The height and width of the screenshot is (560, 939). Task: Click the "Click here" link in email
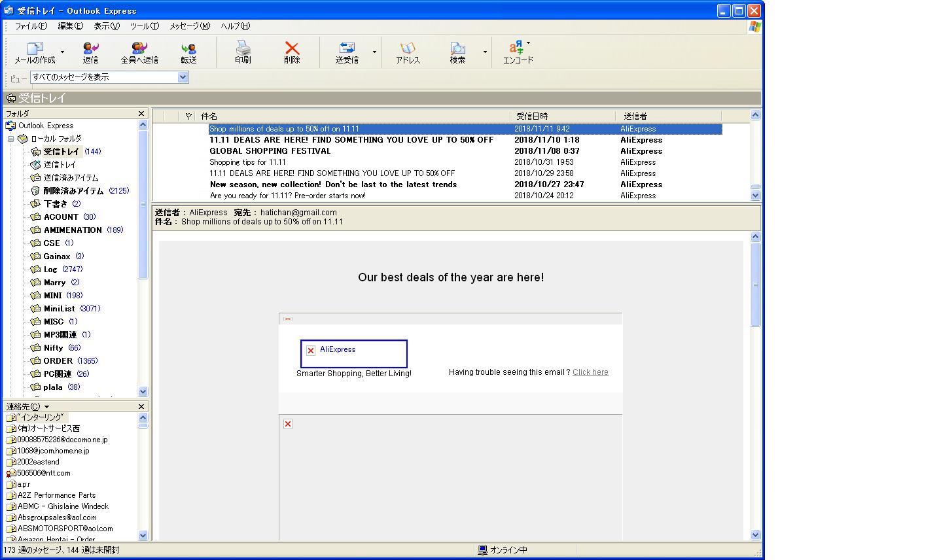point(590,372)
